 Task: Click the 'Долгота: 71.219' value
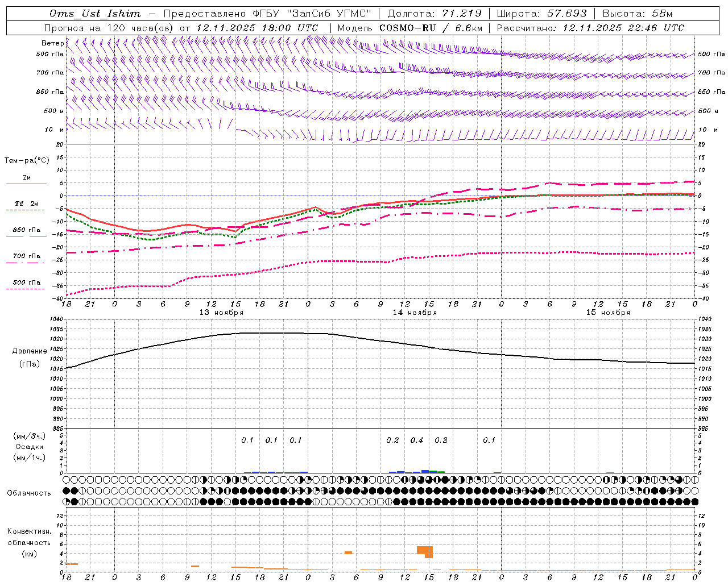coord(435,14)
